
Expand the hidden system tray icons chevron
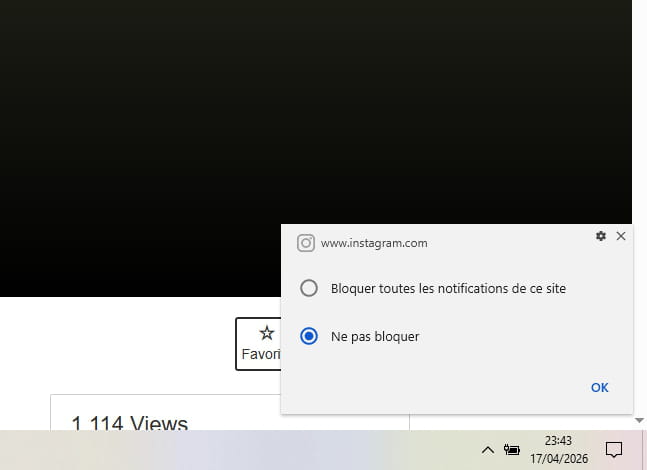(x=487, y=450)
